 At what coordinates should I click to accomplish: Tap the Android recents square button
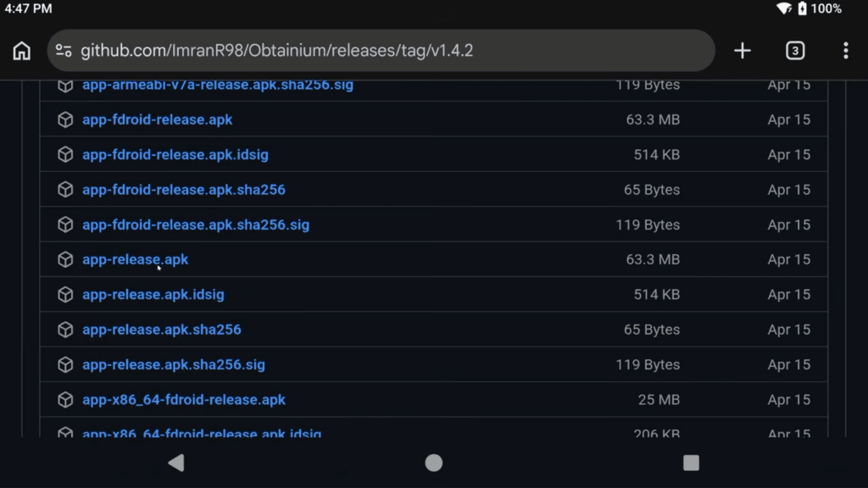click(x=691, y=463)
